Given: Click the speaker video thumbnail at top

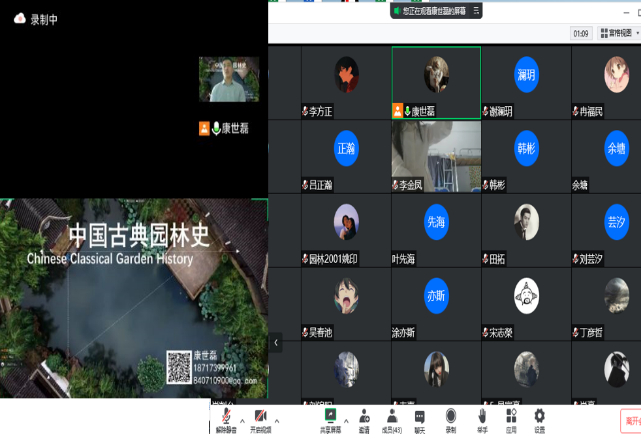Looking at the screenshot, I should coord(229,79).
